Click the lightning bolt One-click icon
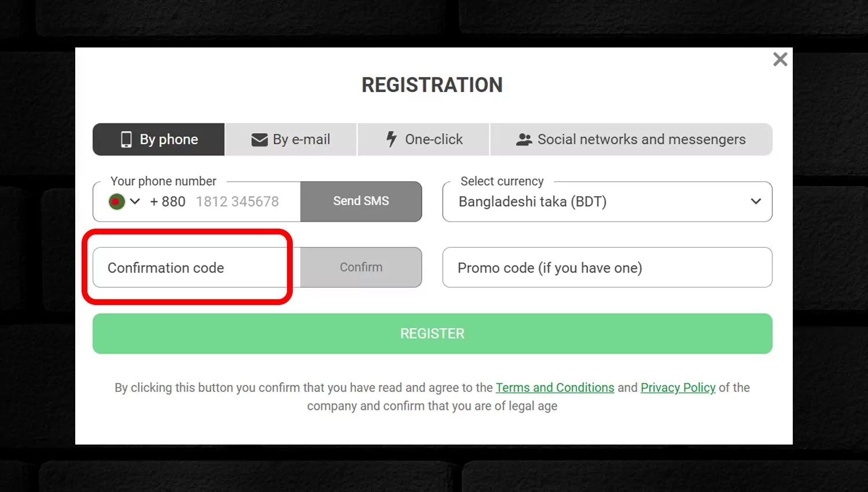The height and width of the screenshot is (492, 868). click(x=392, y=139)
